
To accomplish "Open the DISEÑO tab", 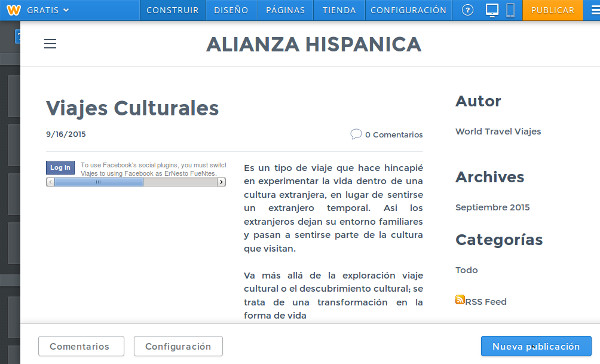I will click(231, 10).
